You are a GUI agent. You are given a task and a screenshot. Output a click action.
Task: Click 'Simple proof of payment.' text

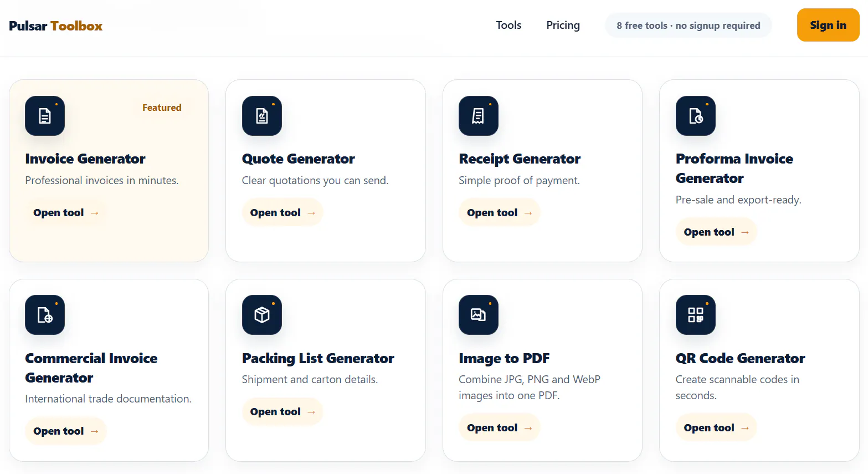[519, 180]
